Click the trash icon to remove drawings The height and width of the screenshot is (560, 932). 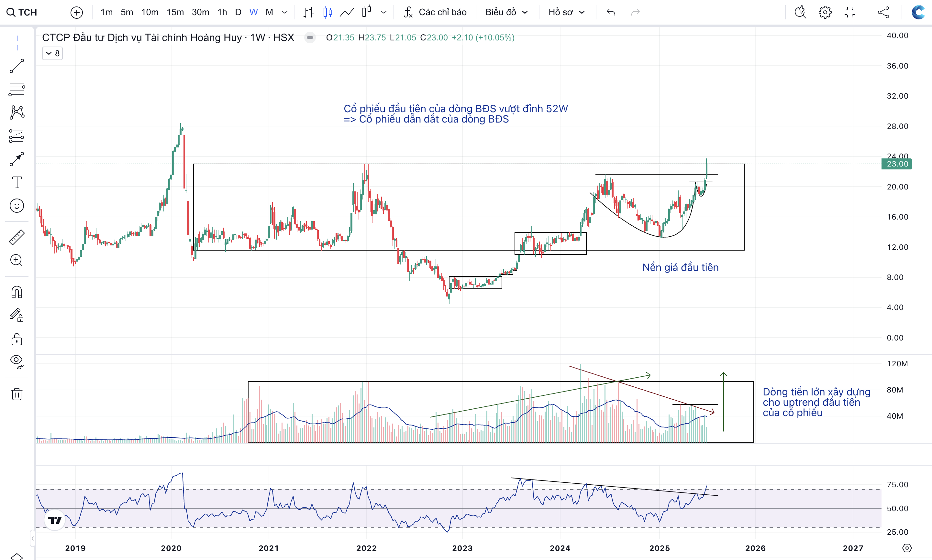17,394
